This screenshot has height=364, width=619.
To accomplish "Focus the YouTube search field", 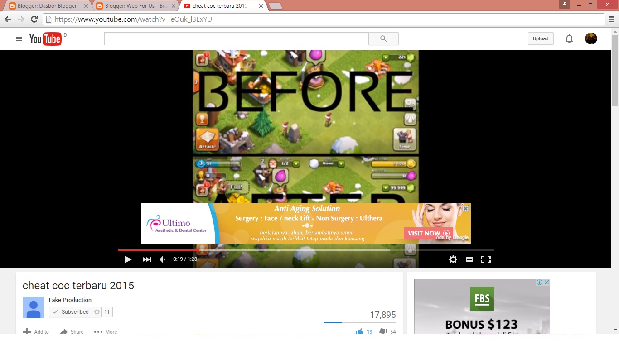I will click(x=237, y=39).
